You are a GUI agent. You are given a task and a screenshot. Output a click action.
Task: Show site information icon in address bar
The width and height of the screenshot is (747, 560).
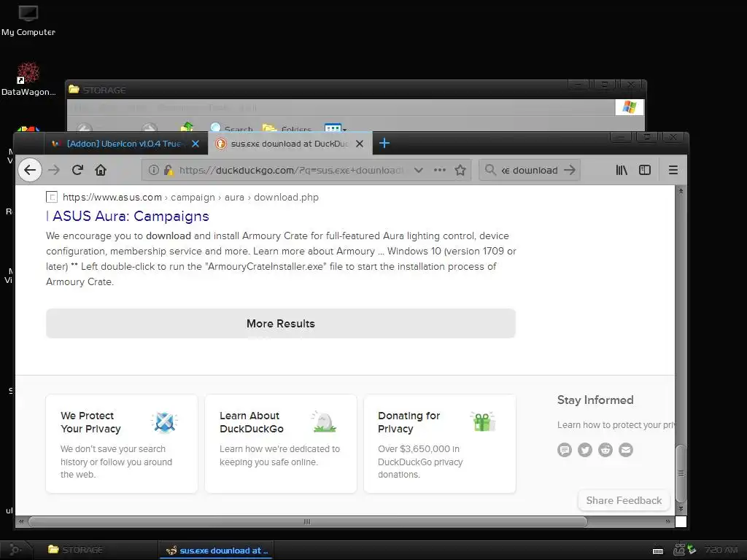point(153,170)
